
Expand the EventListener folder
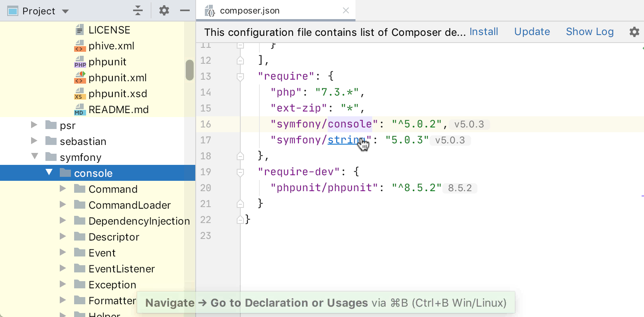pyautogui.click(x=63, y=268)
